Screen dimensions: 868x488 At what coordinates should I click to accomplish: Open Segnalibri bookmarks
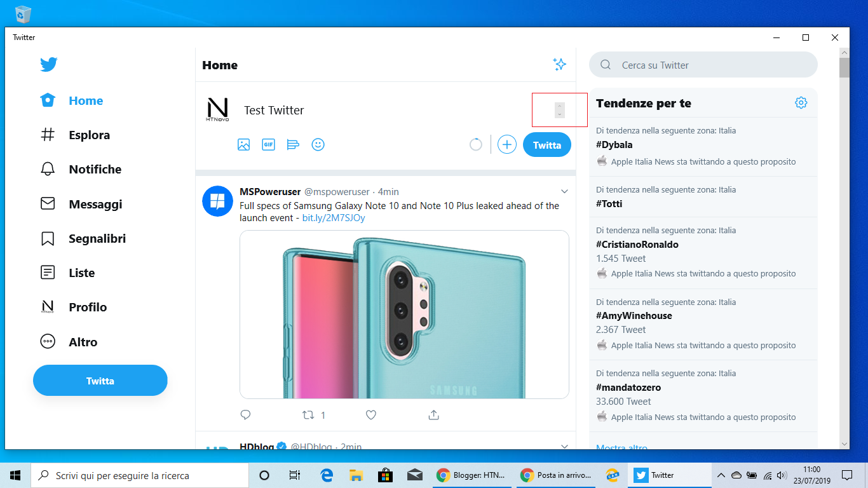pyautogui.click(x=83, y=238)
